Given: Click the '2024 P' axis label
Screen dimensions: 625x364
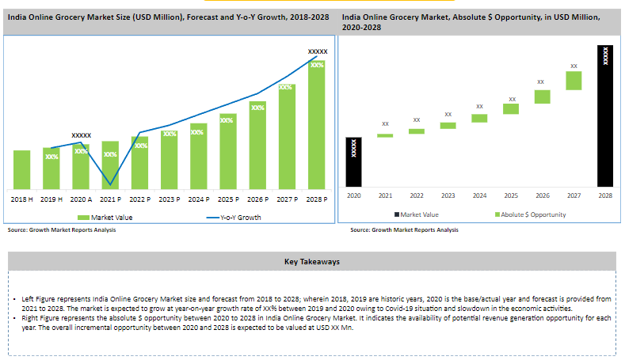Looking at the screenshot, I should [x=199, y=199].
